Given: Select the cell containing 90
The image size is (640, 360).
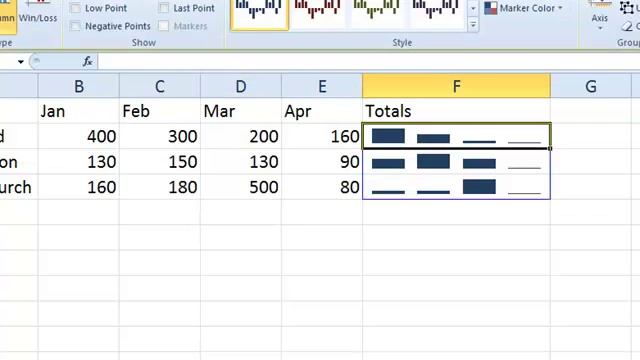Looking at the screenshot, I should [322, 162].
